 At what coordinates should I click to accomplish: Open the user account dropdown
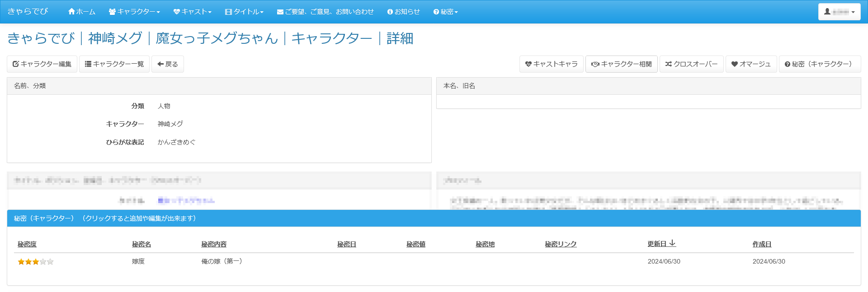pos(839,12)
